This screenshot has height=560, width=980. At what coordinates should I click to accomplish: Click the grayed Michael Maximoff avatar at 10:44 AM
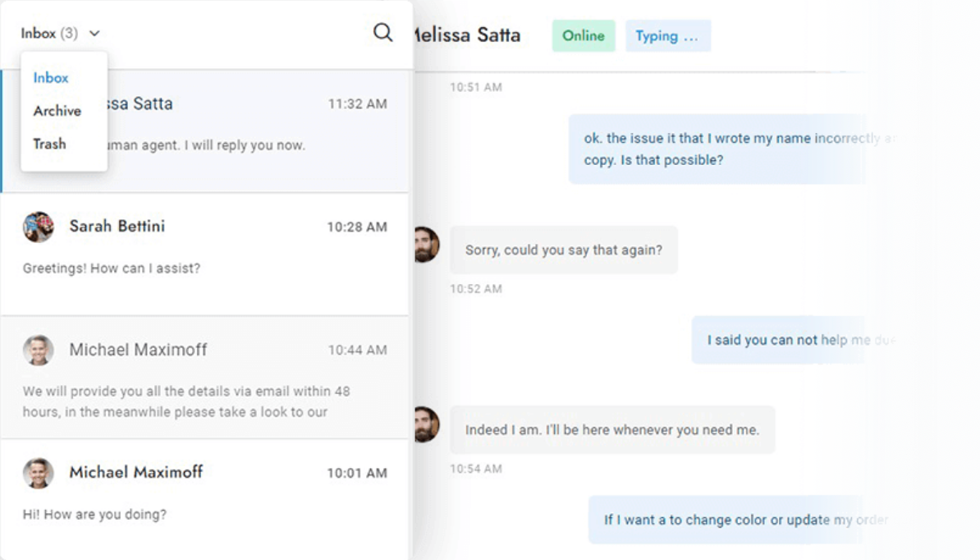pos(38,350)
